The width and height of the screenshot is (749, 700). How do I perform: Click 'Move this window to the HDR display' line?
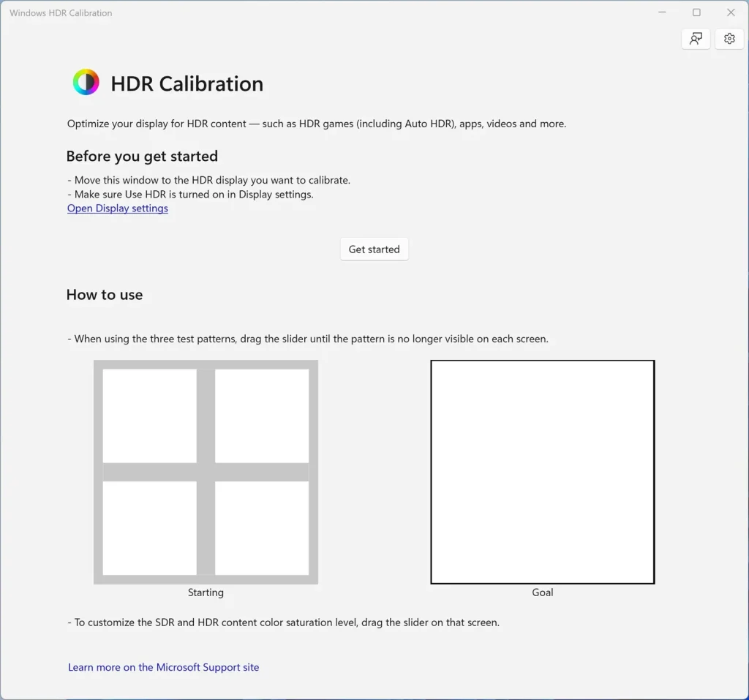pyautogui.click(x=208, y=180)
